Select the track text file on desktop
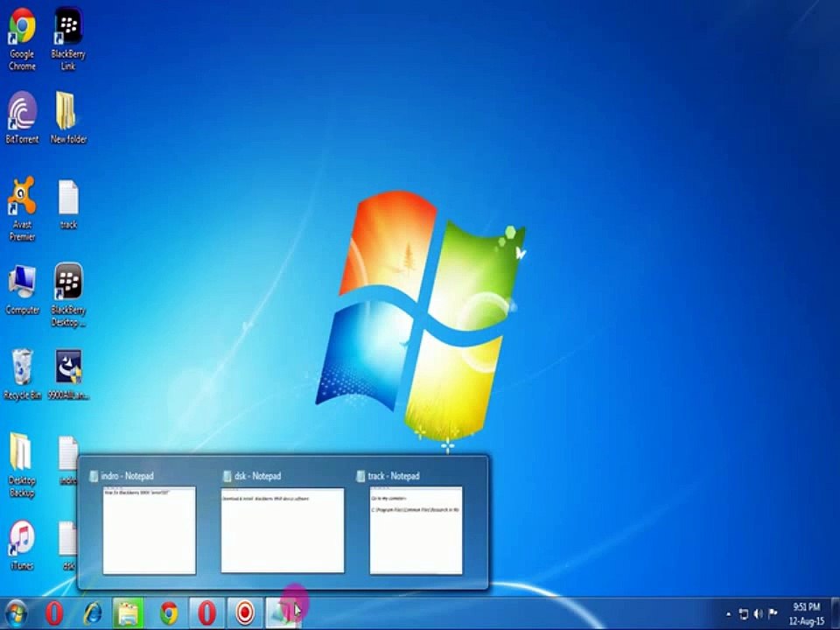Image resolution: width=840 pixels, height=630 pixels. (68, 205)
